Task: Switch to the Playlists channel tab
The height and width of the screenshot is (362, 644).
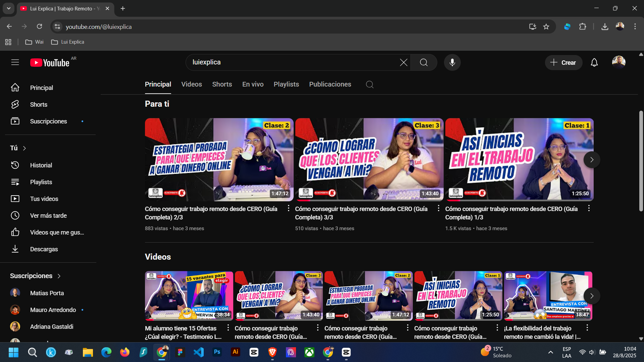Action: point(286,85)
